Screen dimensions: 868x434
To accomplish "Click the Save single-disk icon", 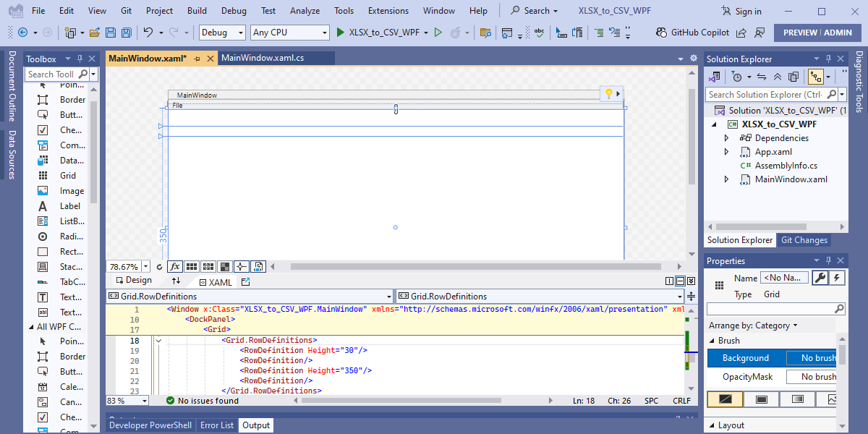I will point(111,33).
